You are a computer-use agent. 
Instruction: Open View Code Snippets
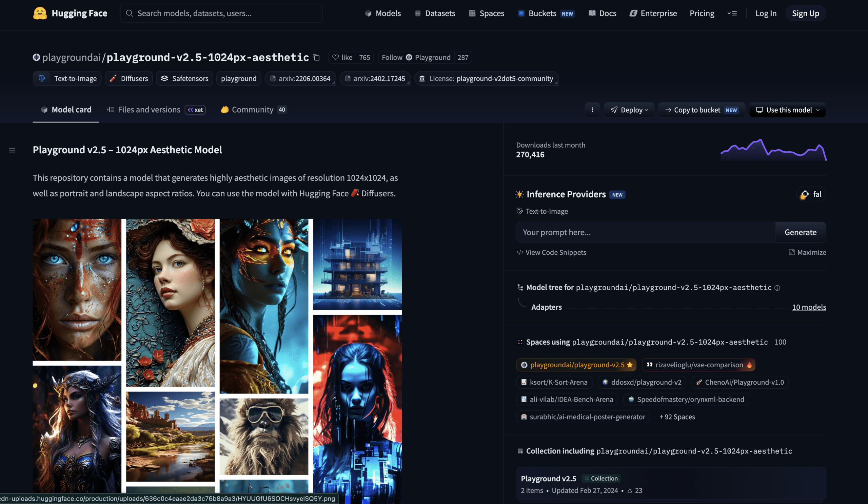click(551, 253)
